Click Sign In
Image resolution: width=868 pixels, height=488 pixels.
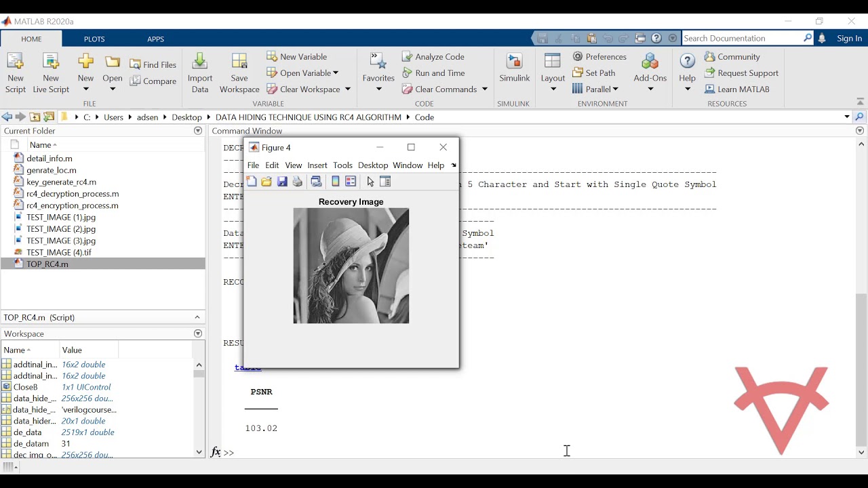(x=849, y=39)
